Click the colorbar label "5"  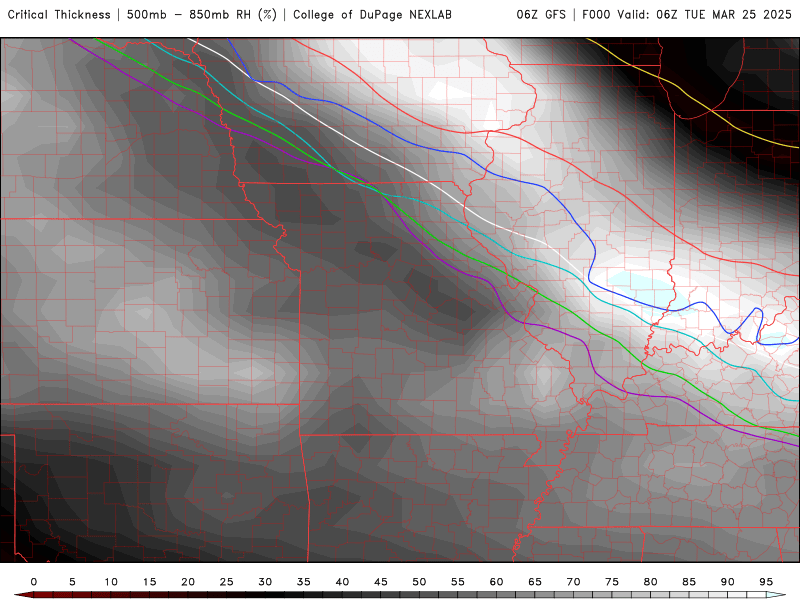click(x=72, y=582)
